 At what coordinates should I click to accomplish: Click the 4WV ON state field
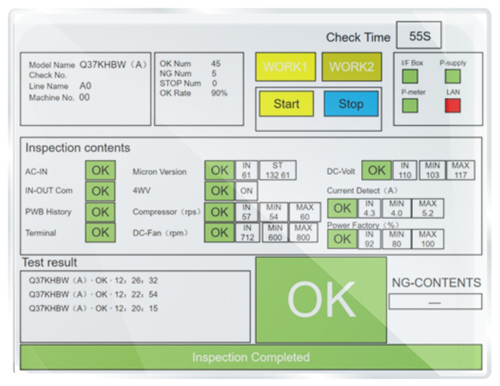(246, 191)
